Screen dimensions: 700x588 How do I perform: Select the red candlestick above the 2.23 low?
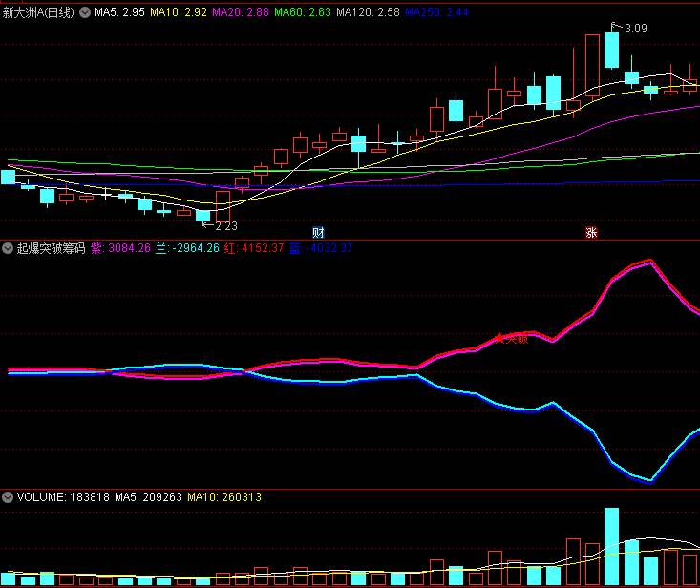(x=223, y=206)
